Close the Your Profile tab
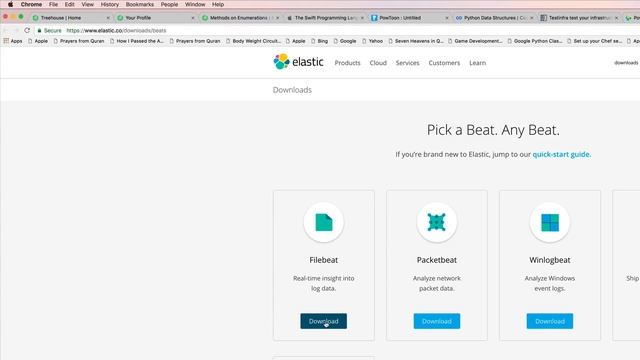 (193, 18)
